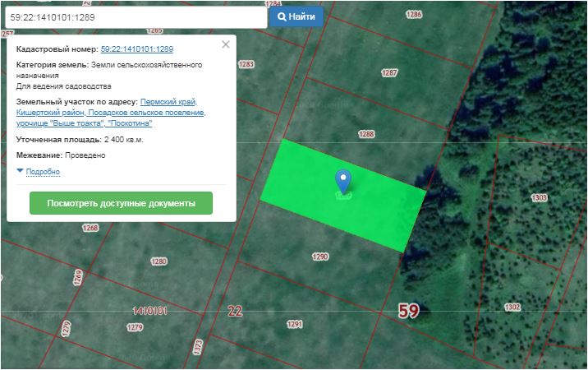Select parcel 1290 below highlighted plot

320,257
